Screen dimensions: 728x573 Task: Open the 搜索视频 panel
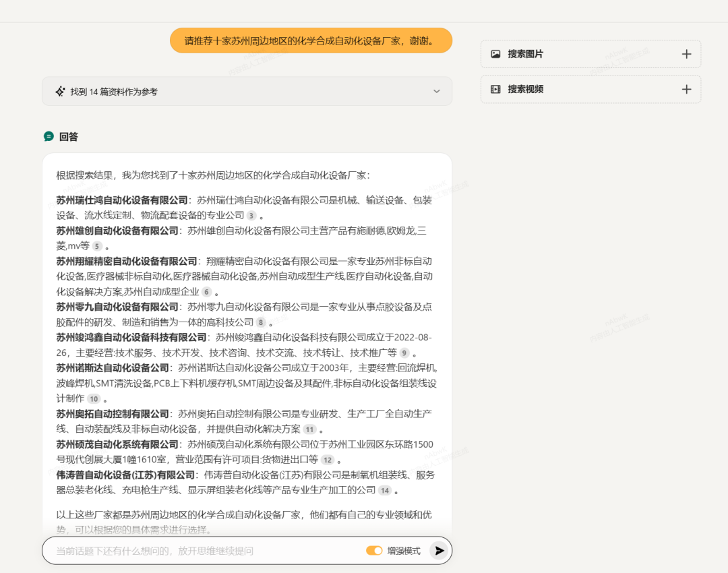click(590, 89)
